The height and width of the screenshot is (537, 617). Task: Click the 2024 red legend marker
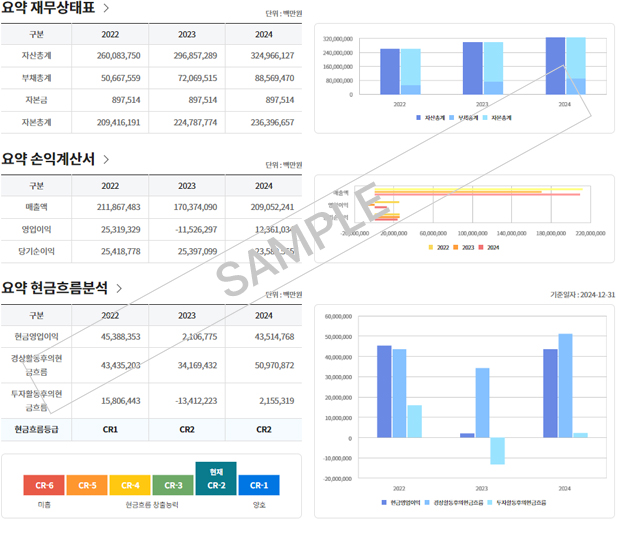click(x=480, y=246)
